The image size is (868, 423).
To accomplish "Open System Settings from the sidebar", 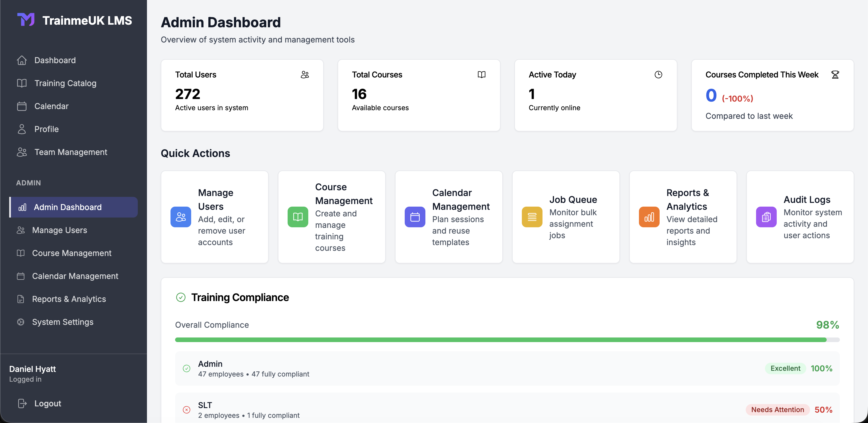I will coord(63,322).
